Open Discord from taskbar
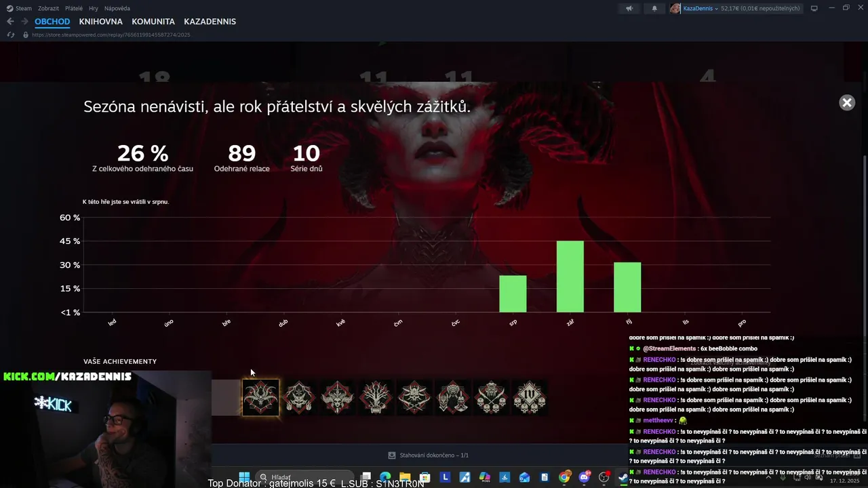The width and height of the screenshot is (868, 488). [x=584, y=477]
